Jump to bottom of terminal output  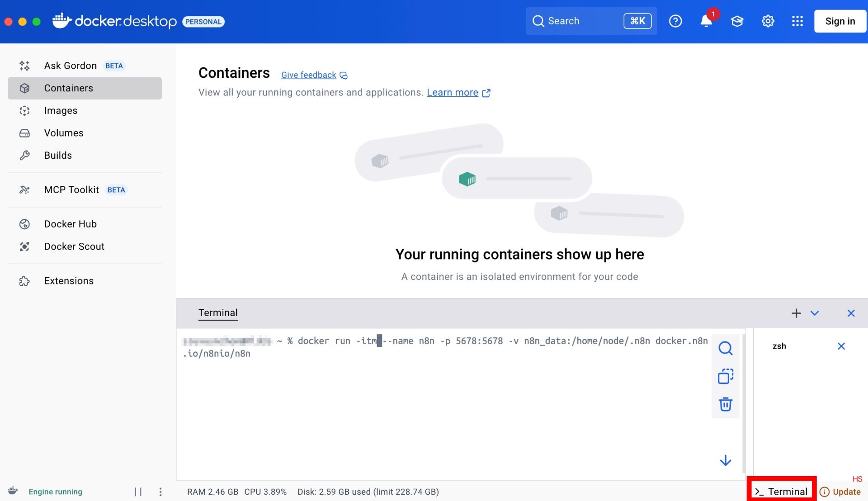(726, 460)
